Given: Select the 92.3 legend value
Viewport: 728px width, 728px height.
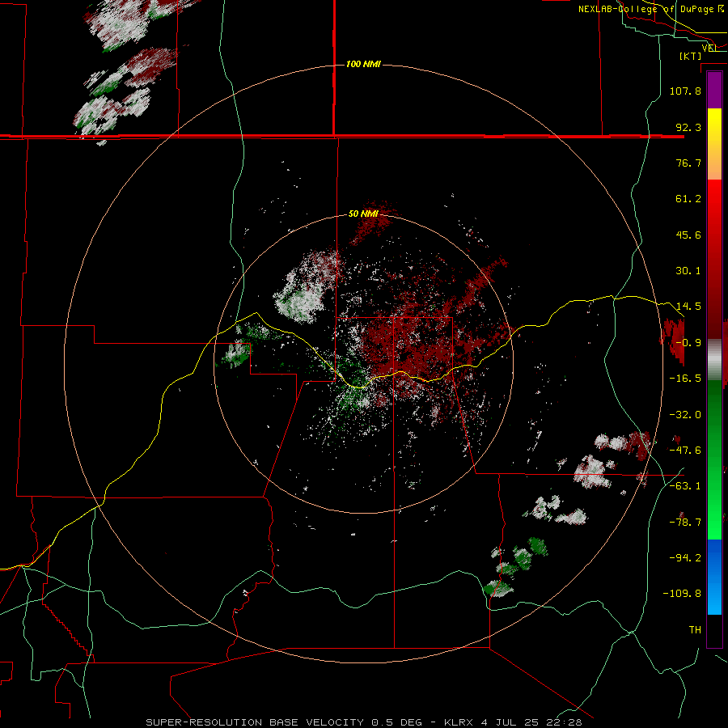Looking at the screenshot, I should pos(688,127).
